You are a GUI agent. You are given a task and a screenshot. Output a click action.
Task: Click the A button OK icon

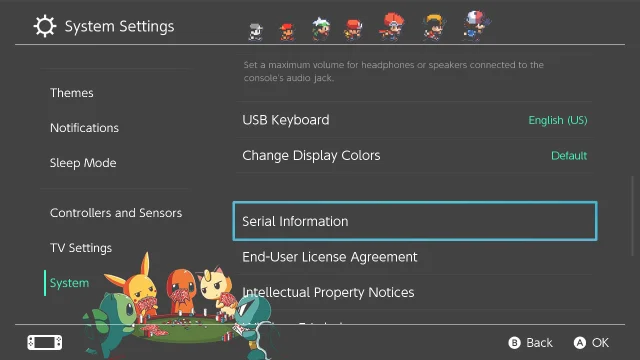point(580,343)
